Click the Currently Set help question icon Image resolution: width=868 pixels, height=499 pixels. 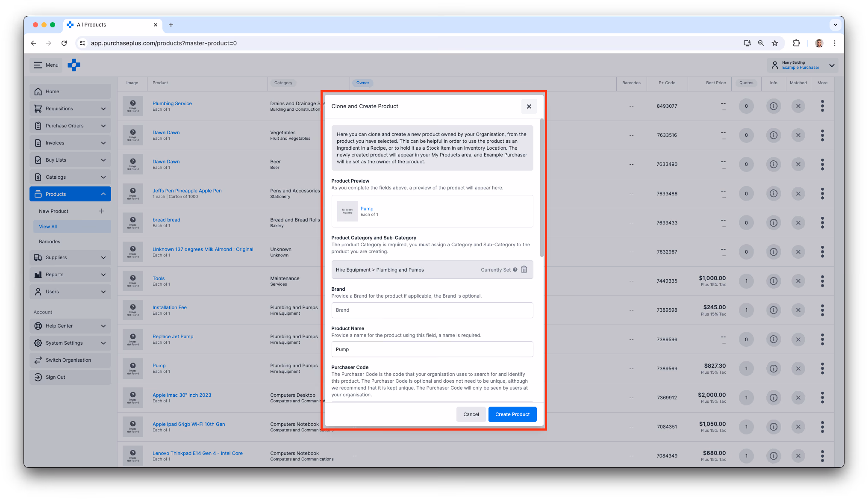(515, 270)
